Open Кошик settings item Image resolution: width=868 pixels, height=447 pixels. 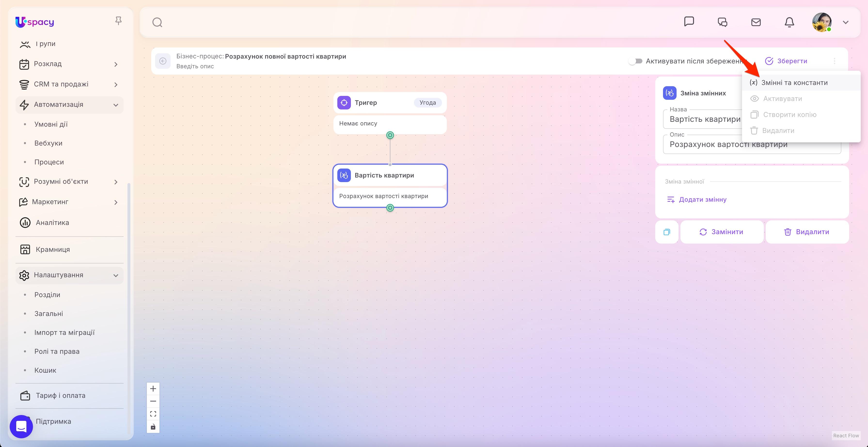click(x=45, y=370)
